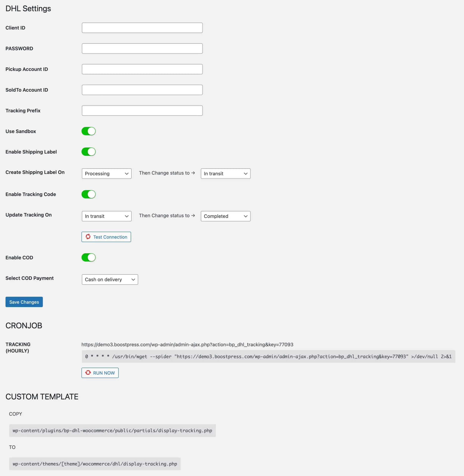Viewport: 464px width, 476px height.
Task: Expand the Cash on delivery dropdown
Action: 110,279
